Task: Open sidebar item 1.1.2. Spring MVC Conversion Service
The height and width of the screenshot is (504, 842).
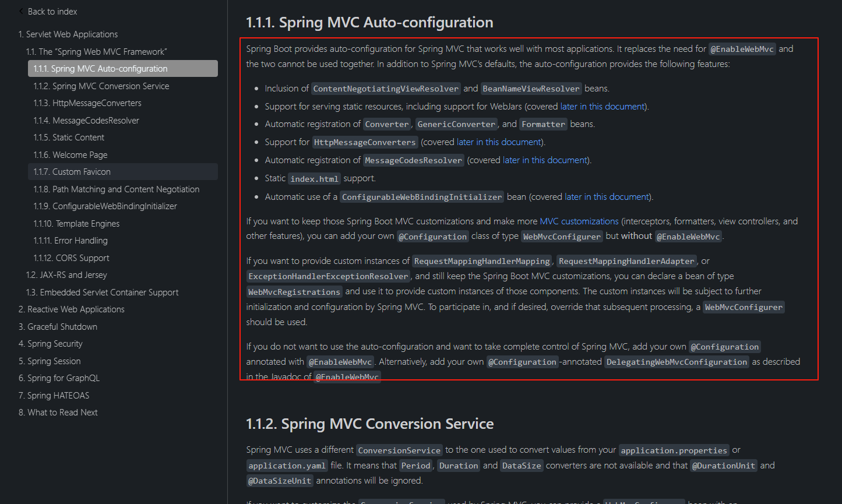Action: [x=101, y=86]
